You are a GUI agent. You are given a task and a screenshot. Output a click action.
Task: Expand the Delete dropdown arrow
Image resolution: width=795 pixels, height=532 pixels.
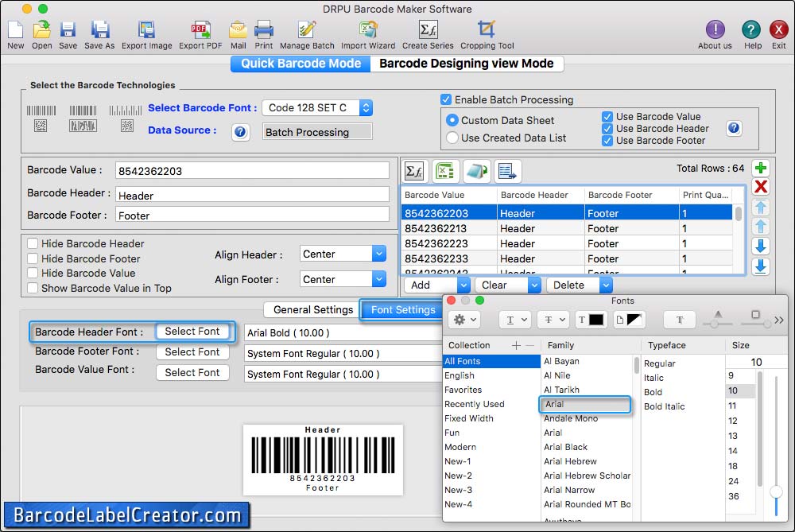point(606,285)
